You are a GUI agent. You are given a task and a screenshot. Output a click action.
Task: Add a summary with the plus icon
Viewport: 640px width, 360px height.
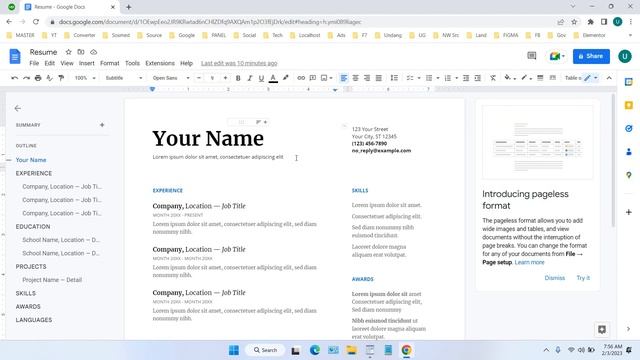click(x=102, y=125)
